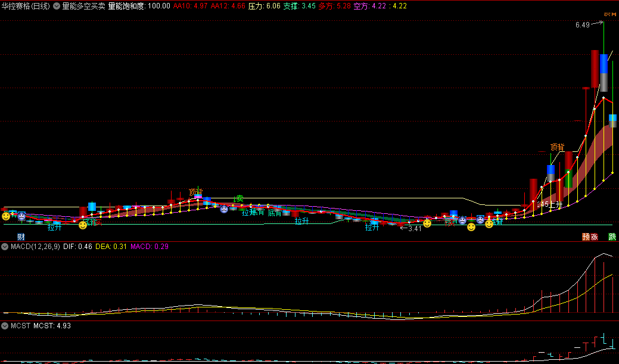Click the 多方: 5.28 value
619x364 pixels.
point(334,6)
